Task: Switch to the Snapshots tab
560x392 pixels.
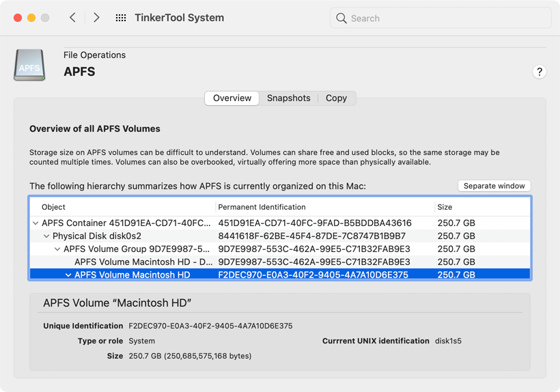Action: point(289,98)
